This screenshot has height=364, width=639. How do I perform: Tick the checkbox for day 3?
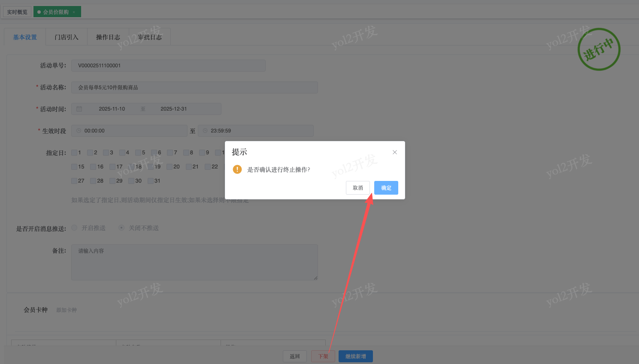click(x=106, y=153)
